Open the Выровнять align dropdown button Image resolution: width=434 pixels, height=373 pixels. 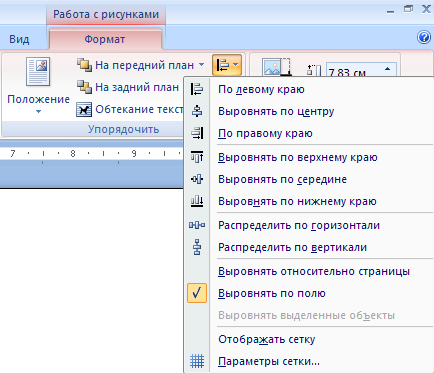tap(227, 65)
